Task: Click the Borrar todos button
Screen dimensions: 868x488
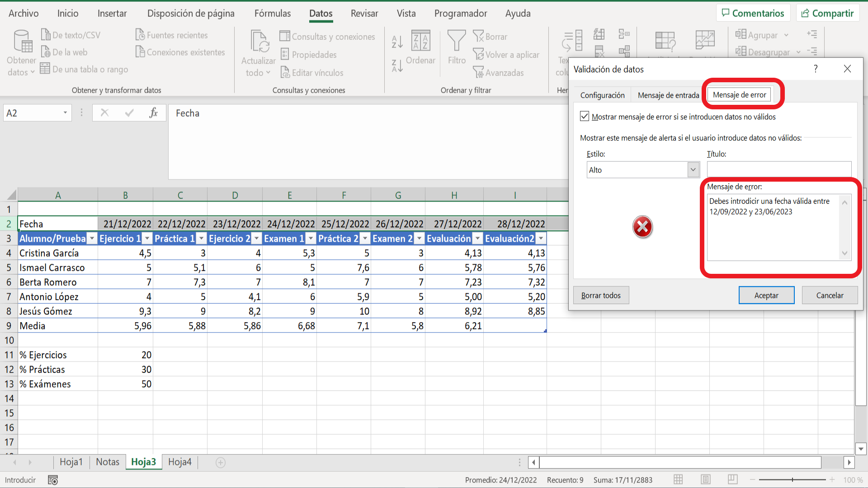Action: (x=601, y=296)
